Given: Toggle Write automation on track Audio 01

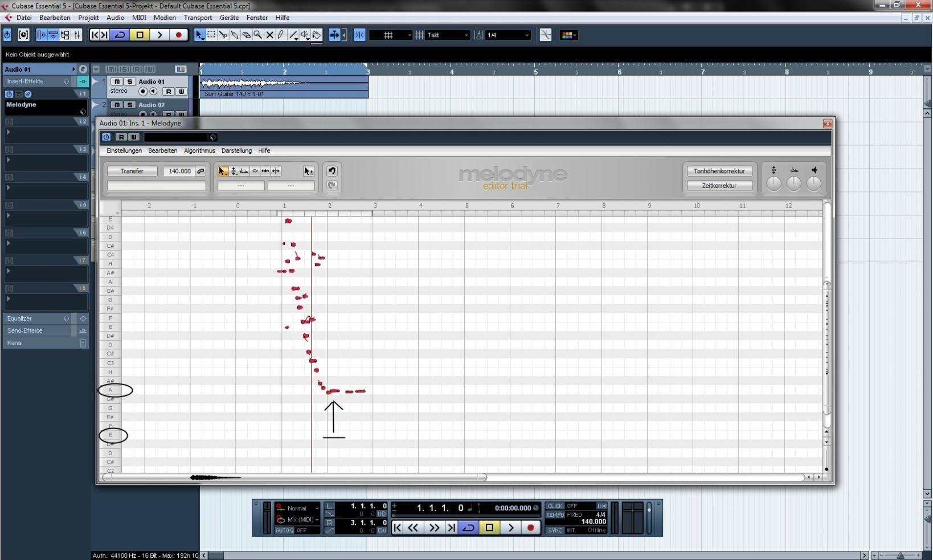Looking at the screenshot, I should pos(181,91).
